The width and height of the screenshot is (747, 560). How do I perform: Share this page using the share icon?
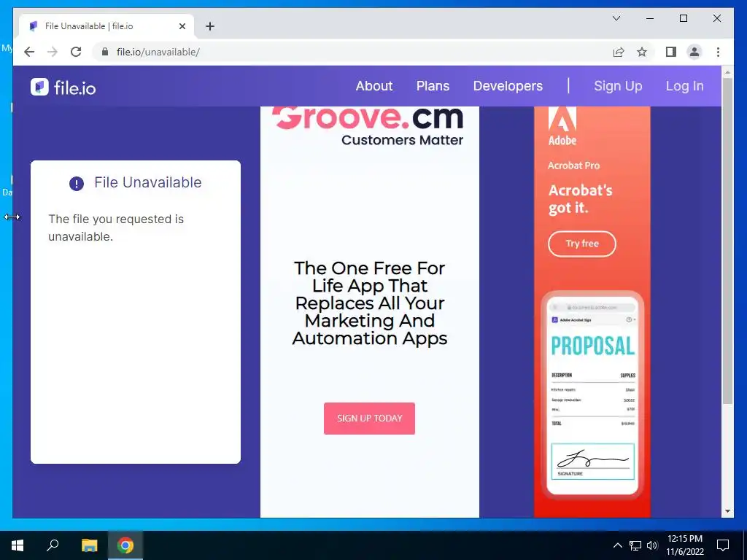coord(619,52)
